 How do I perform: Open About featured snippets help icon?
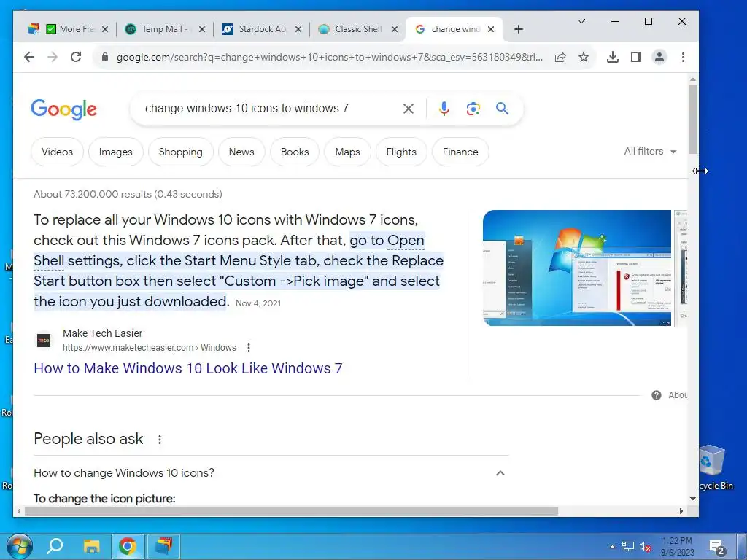657,394
